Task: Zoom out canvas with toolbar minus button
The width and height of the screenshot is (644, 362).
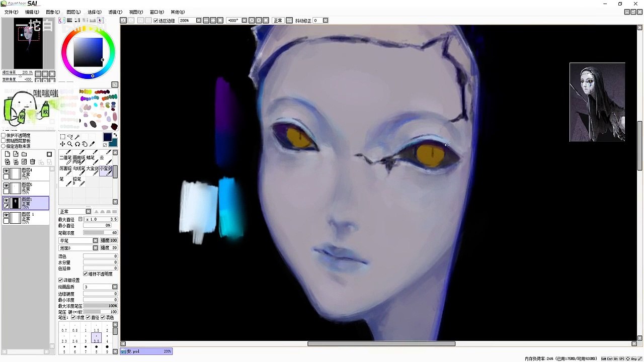Action: 206,21
